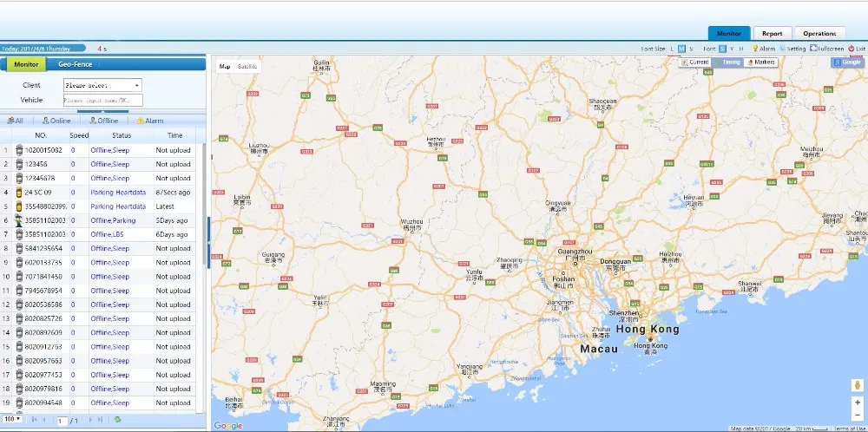Open Street View pegman on the map

pos(858,385)
